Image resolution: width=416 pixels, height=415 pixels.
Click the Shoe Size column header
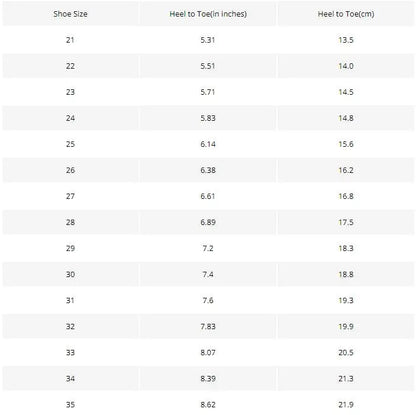click(x=70, y=14)
